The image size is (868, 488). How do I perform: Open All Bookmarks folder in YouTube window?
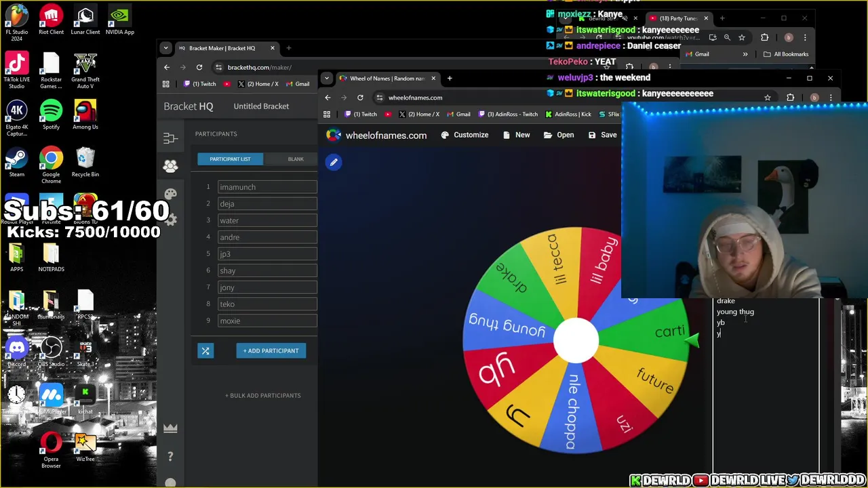(x=785, y=54)
